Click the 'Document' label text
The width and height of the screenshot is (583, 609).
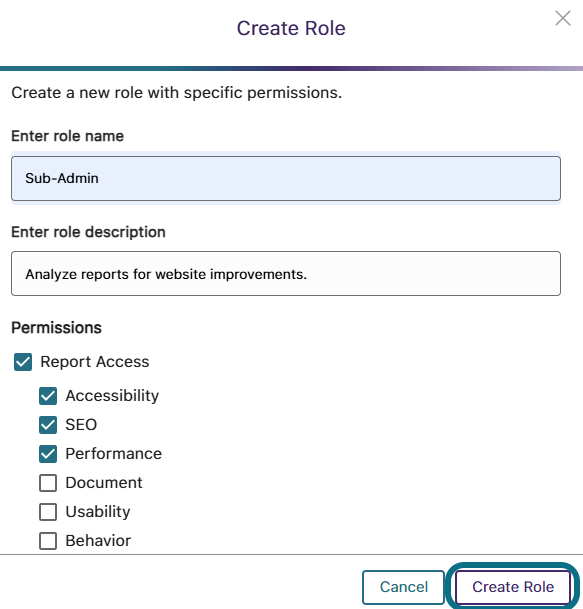[104, 483]
